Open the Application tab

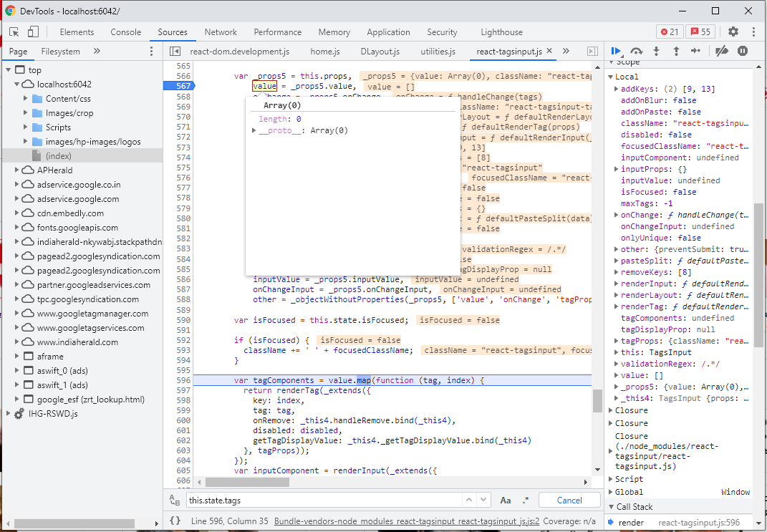(x=388, y=32)
